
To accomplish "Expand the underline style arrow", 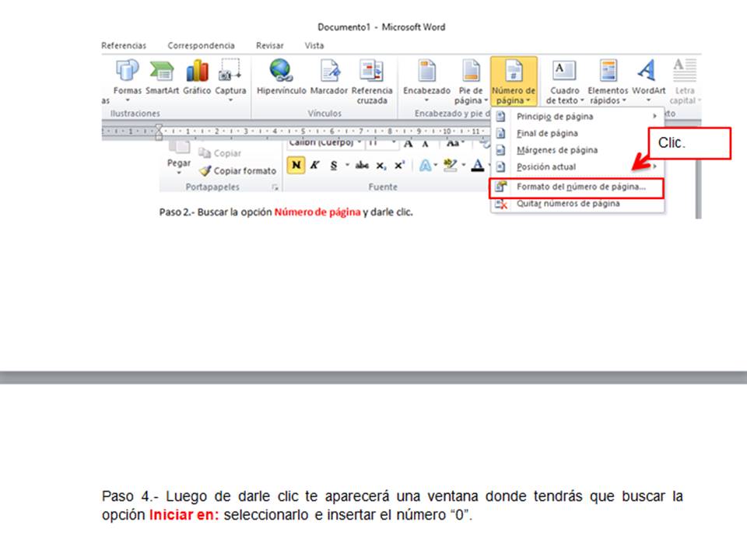I will (347, 165).
